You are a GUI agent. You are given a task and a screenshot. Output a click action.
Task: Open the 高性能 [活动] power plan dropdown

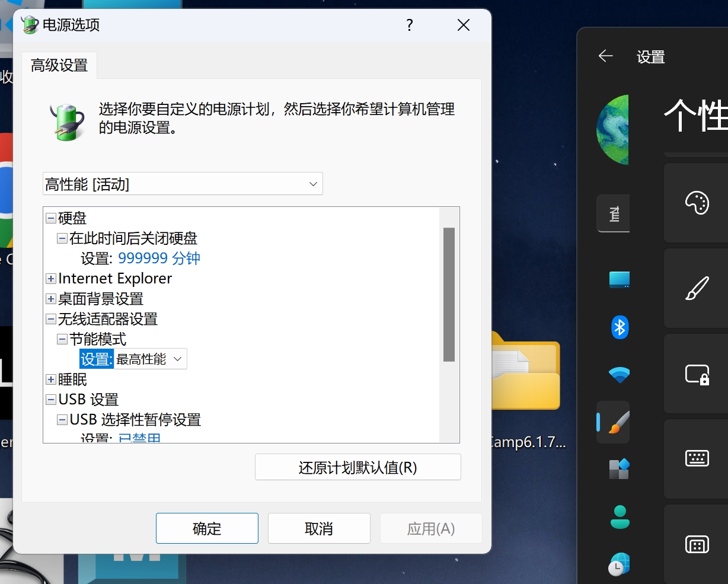coord(183,184)
